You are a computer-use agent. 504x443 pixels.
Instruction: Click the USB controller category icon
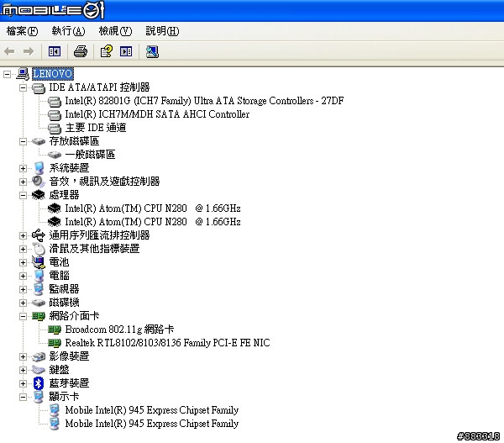pos(39,235)
